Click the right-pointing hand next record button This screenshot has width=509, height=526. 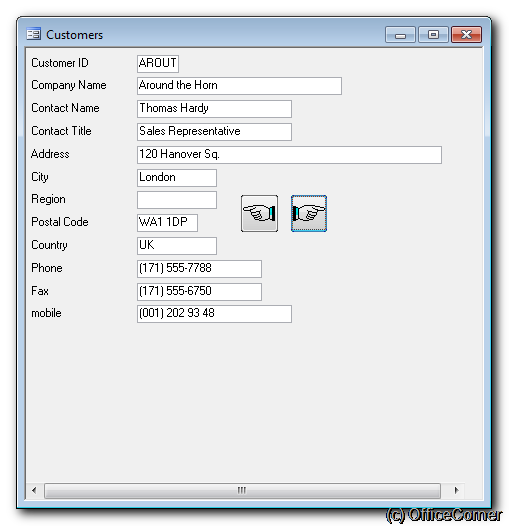click(309, 213)
